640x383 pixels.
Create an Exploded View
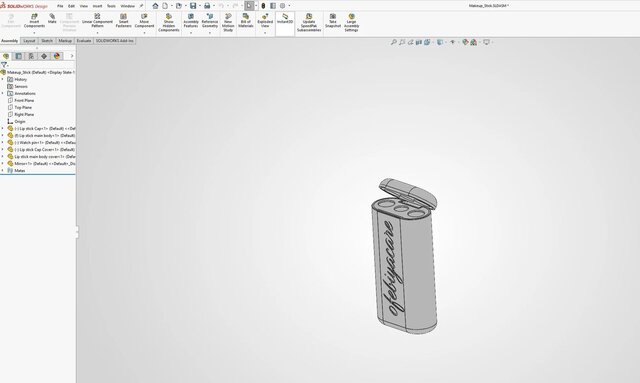pos(265,21)
